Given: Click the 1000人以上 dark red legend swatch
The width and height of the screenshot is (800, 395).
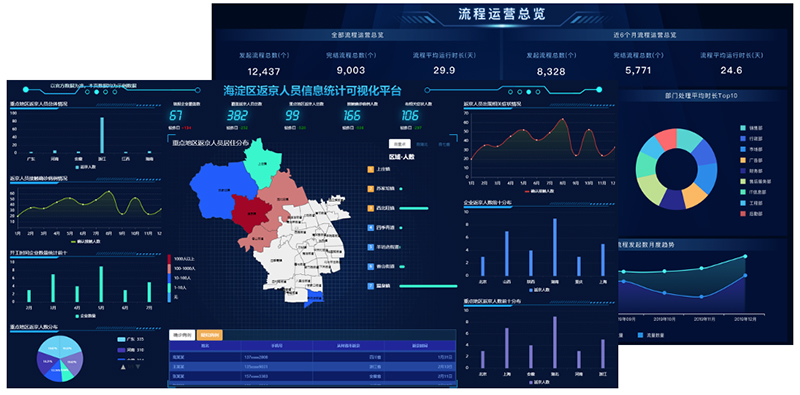Looking at the screenshot, I should click(x=169, y=259).
